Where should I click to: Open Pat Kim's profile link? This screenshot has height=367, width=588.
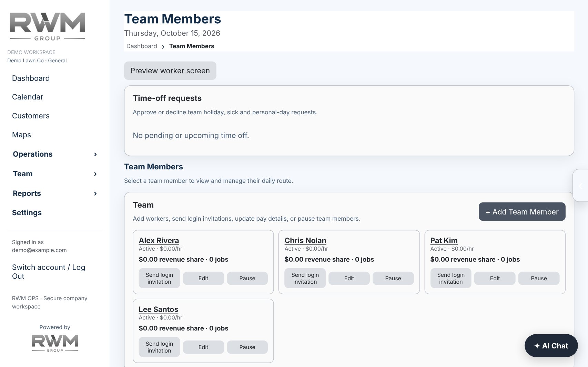click(444, 240)
